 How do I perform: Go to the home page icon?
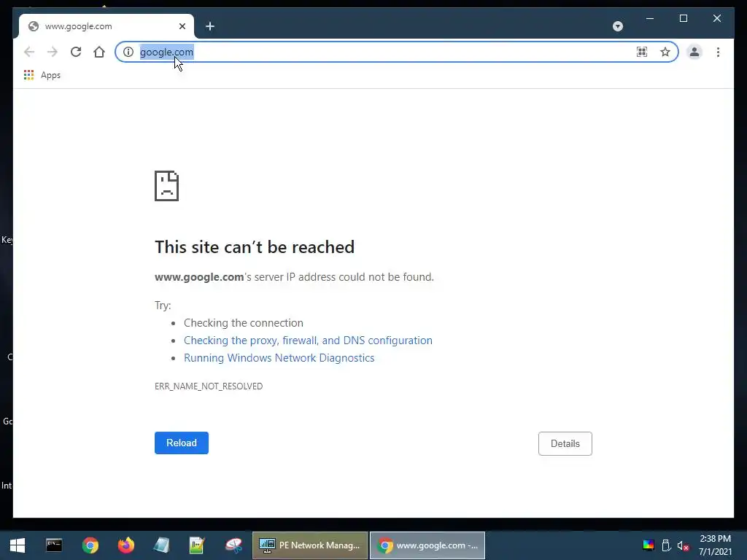tap(99, 52)
